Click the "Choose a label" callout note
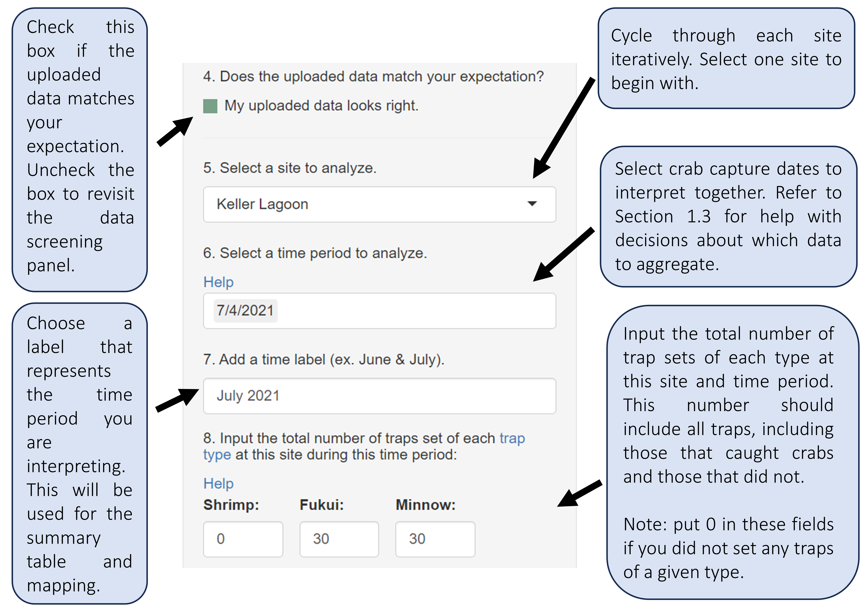 pyautogui.click(x=80, y=454)
